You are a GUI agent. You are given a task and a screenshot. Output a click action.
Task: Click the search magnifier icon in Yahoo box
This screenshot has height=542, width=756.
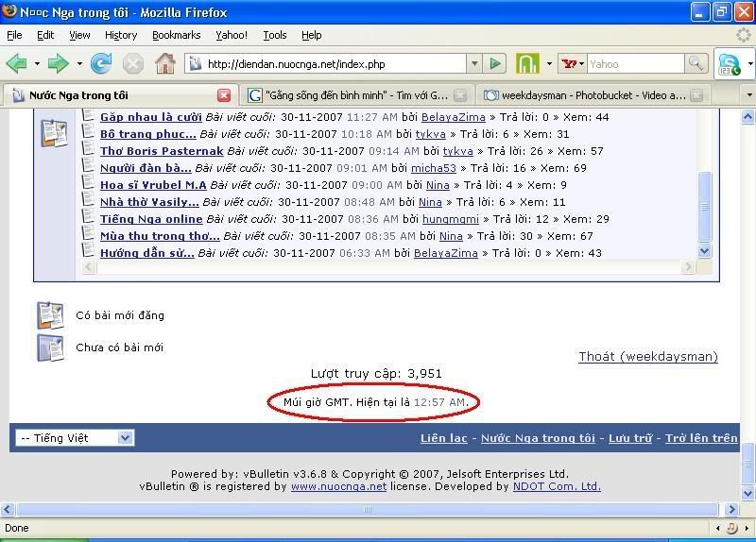[x=696, y=64]
